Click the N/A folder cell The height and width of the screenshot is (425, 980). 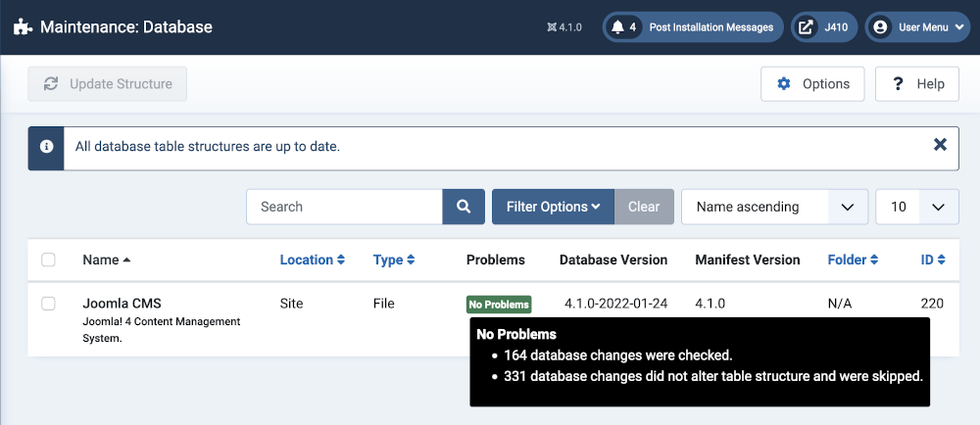pos(840,304)
